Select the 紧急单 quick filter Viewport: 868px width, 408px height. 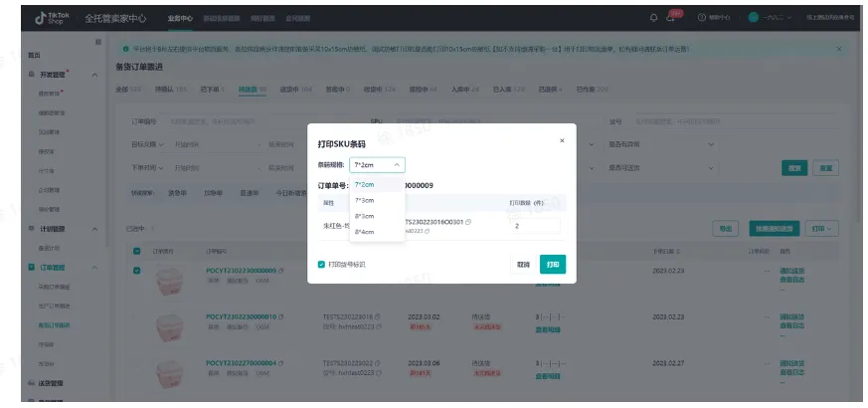pos(177,193)
